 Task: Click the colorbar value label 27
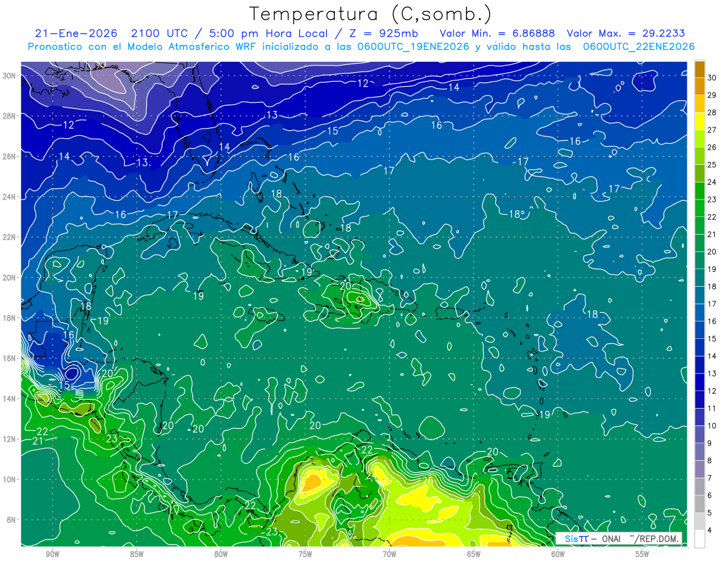tap(712, 130)
